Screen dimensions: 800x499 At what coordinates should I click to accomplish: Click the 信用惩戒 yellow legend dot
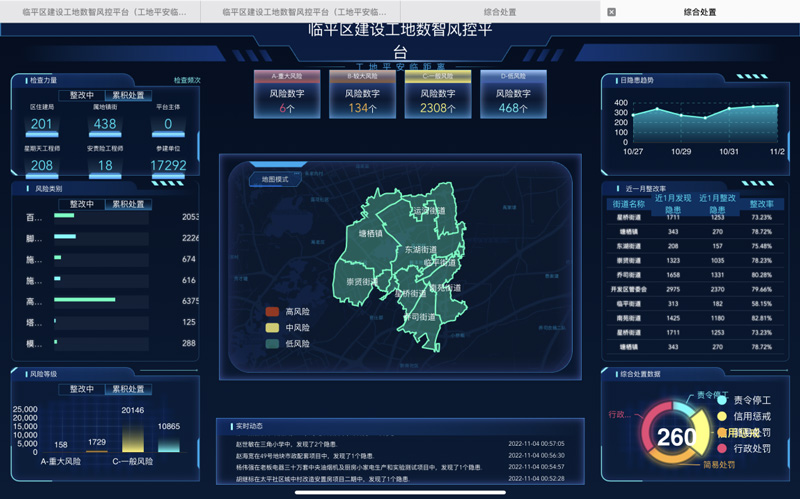pyautogui.click(x=721, y=417)
